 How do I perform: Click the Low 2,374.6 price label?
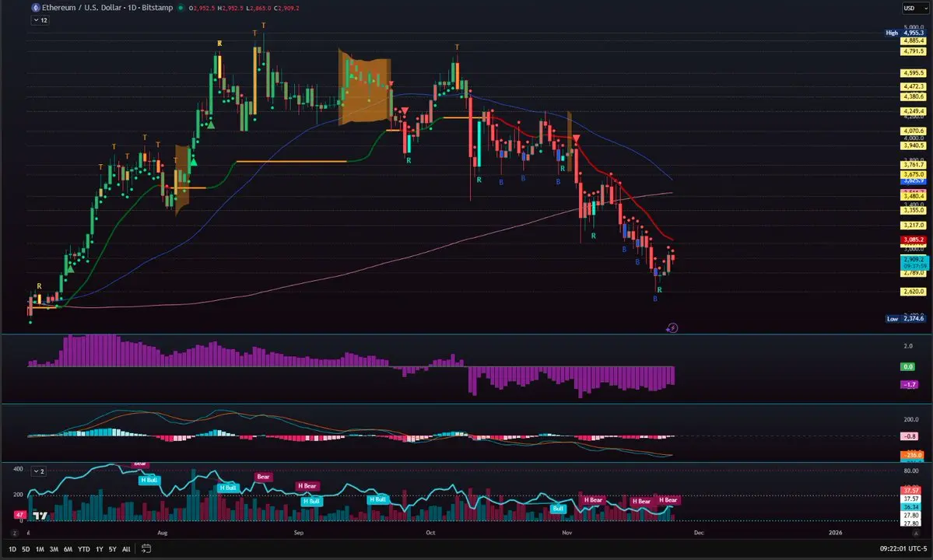(x=905, y=319)
